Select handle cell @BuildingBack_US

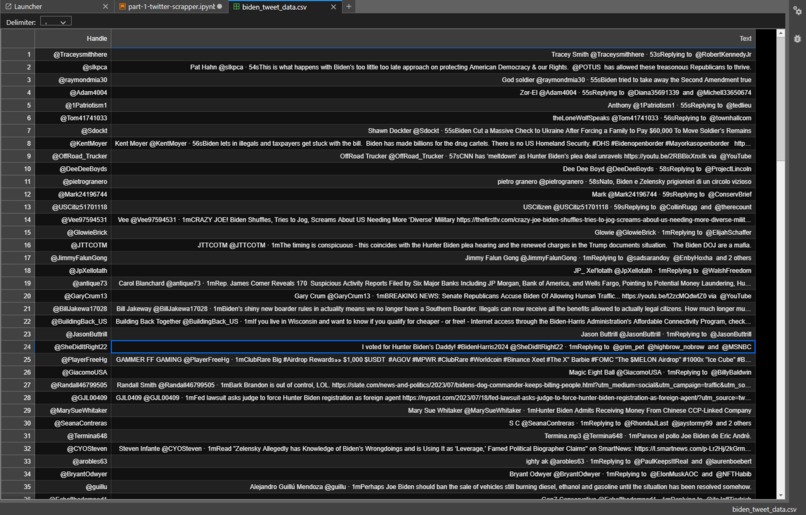coord(73,322)
